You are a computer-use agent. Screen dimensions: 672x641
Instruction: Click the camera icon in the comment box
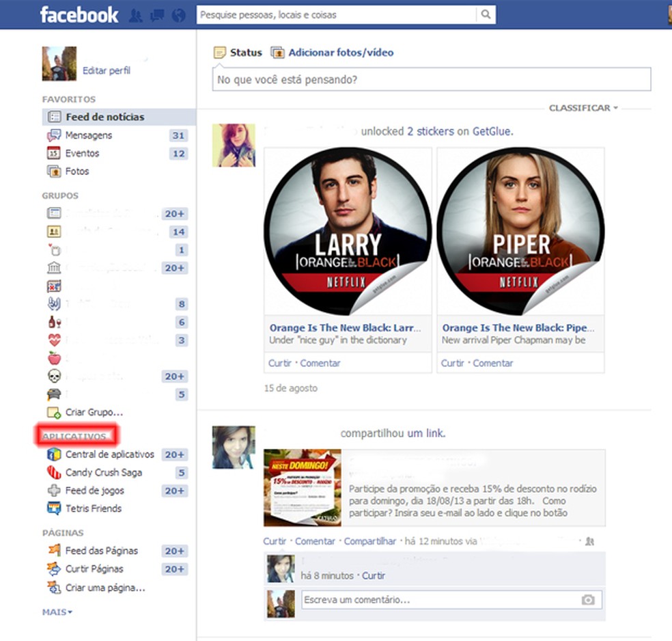coord(587,599)
